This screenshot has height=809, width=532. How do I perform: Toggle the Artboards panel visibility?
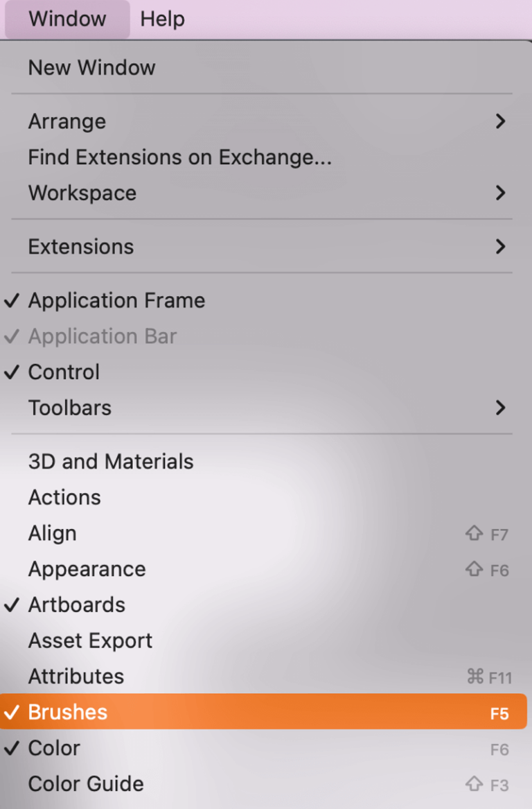tap(77, 604)
